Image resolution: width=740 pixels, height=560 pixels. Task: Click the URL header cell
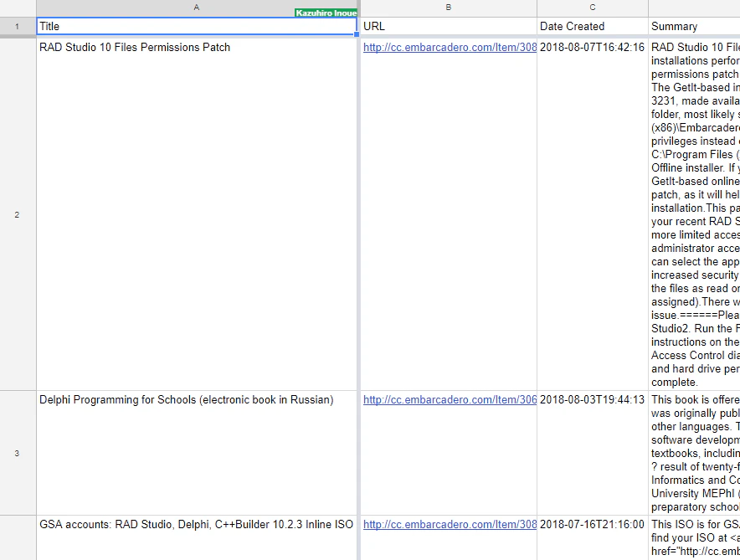coord(449,27)
